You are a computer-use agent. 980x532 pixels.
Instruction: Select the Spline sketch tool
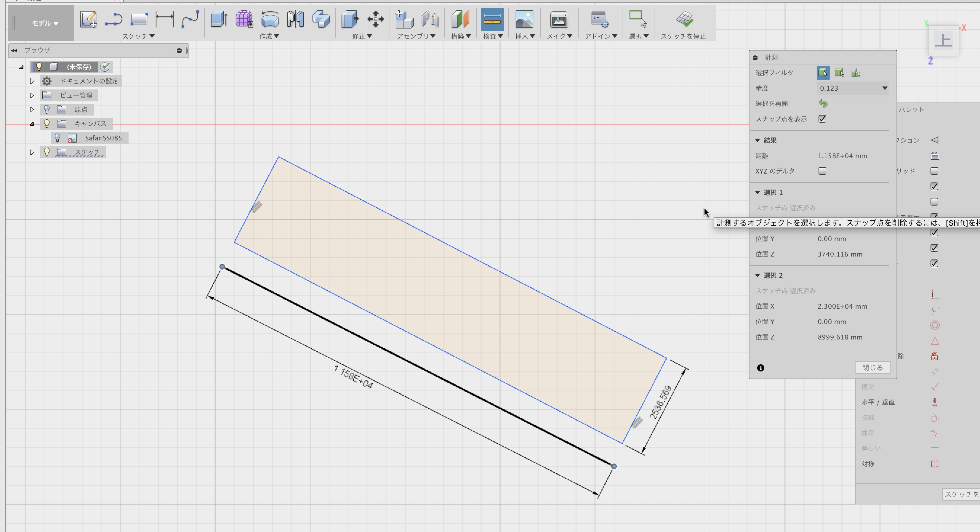click(x=190, y=19)
